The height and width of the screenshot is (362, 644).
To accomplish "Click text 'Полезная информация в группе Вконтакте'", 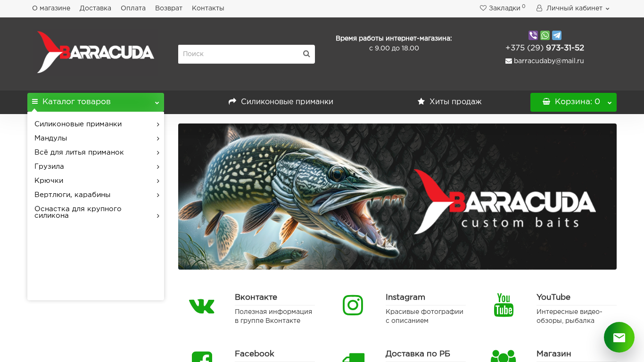I will coord(273,316).
